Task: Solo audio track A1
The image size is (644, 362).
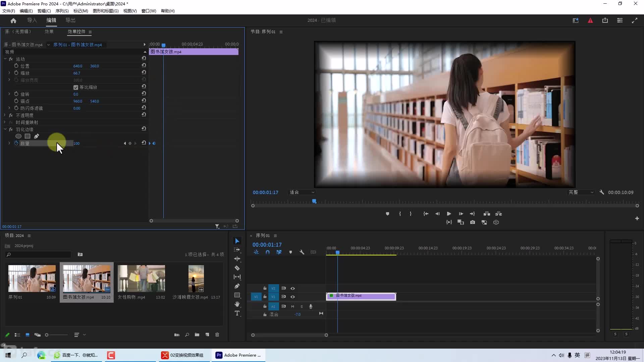Action: pyautogui.click(x=302, y=306)
